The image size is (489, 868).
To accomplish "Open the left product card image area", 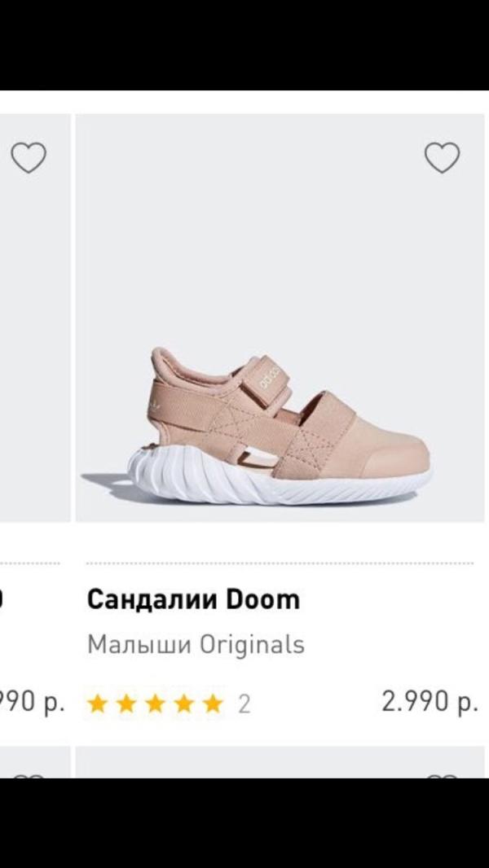I will pyautogui.click(x=35, y=318).
